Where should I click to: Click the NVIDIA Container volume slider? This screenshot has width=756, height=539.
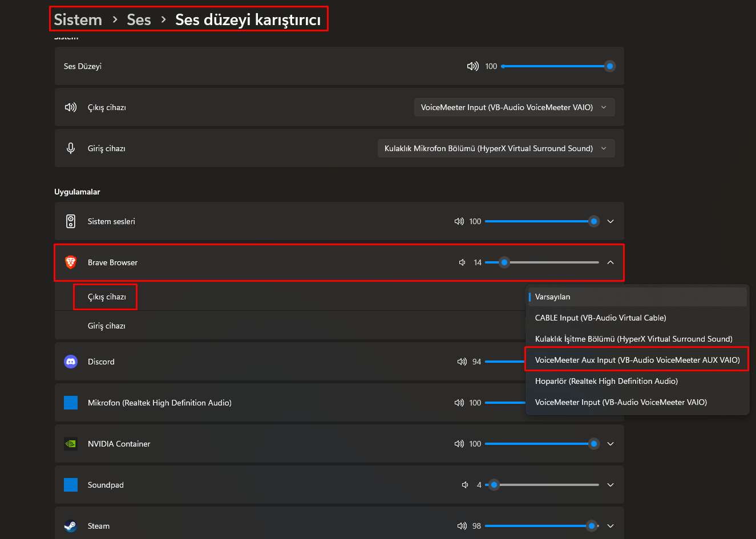coord(542,444)
